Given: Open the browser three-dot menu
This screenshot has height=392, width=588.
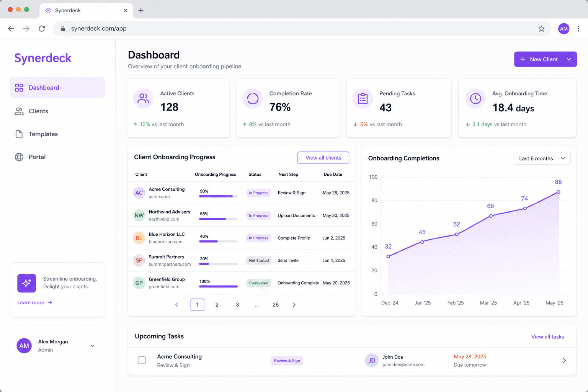Looking at the screenshot, I should click(x=578, y=29).
